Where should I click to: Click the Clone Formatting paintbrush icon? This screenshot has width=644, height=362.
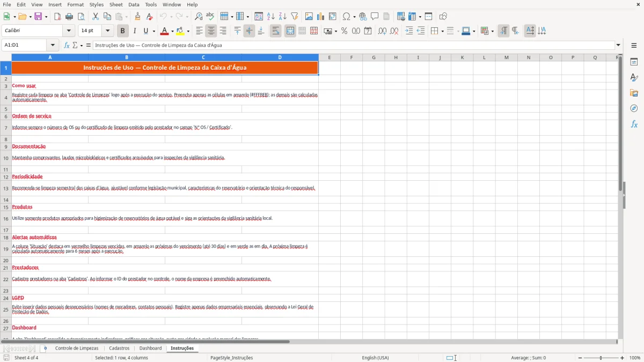coord(138,17)
